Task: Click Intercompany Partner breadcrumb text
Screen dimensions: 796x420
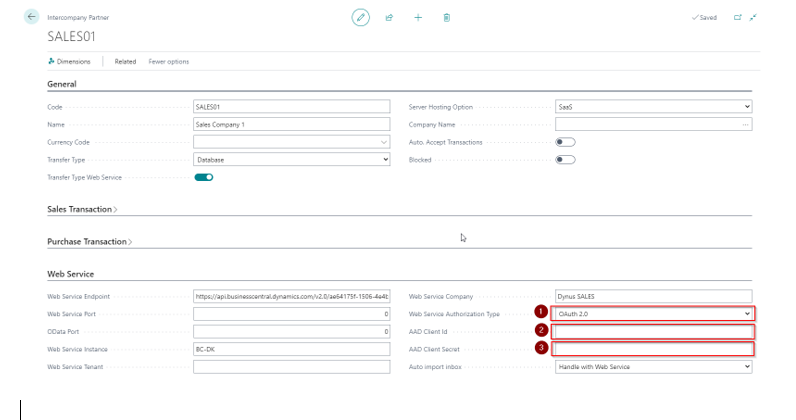Action: [x=78, y=17]
